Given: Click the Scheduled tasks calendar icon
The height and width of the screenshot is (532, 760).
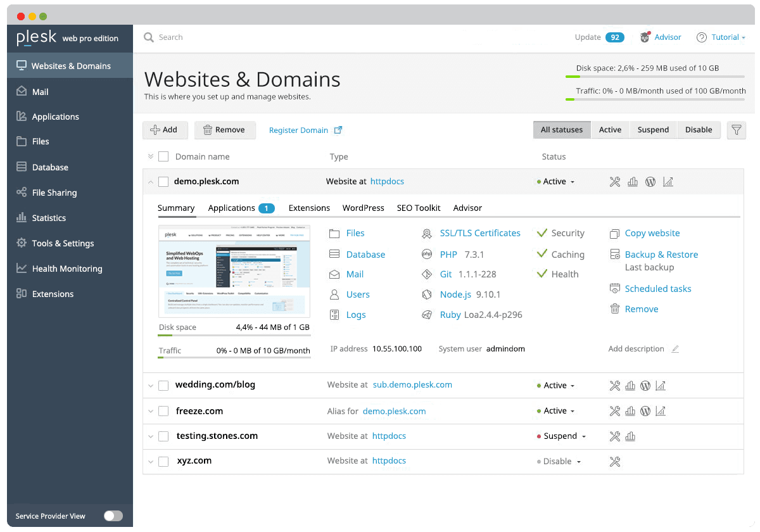Looking at the screenshot, I should (x=614, y=289).
